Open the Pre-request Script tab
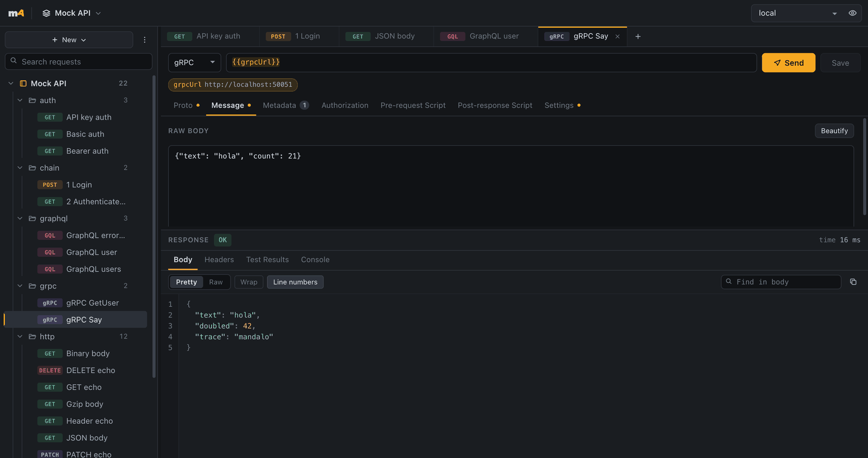The height and width of the screenshot is (458, 868). [x=413, y=105]
